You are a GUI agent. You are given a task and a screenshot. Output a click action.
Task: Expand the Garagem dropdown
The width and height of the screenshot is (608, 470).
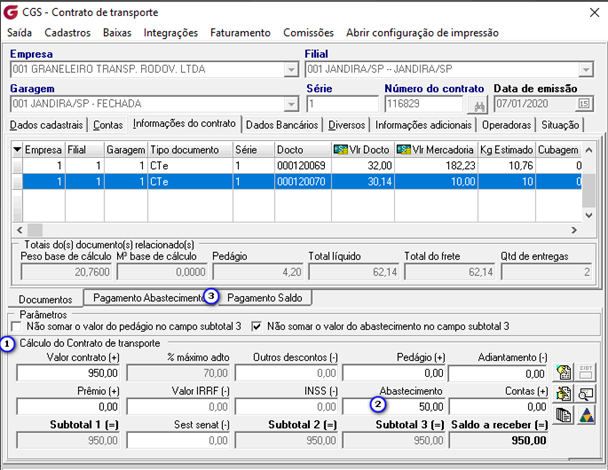point(290,104)
